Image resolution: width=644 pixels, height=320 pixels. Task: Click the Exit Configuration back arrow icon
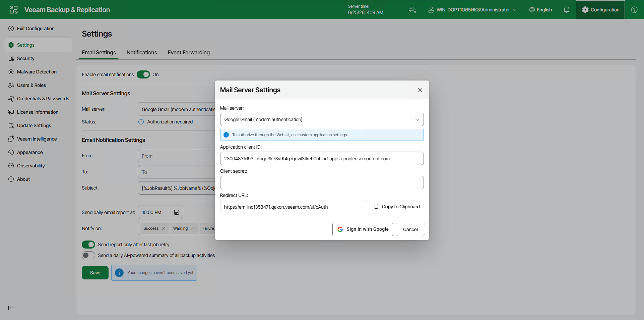(11, 29)
